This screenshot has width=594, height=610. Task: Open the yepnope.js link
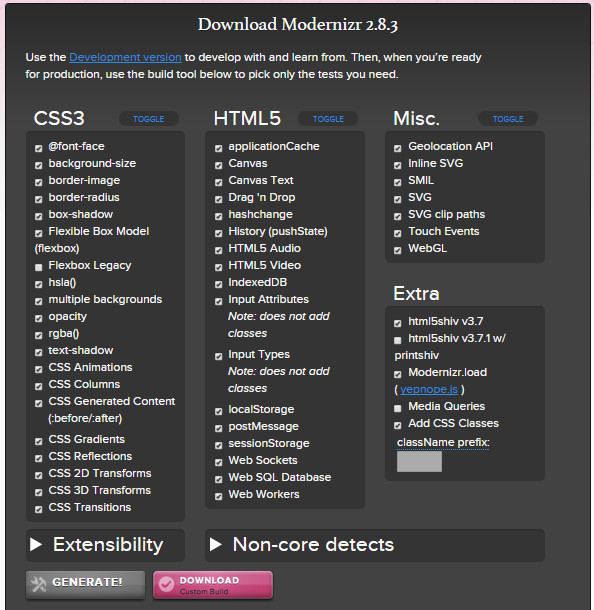pos(429,389)
